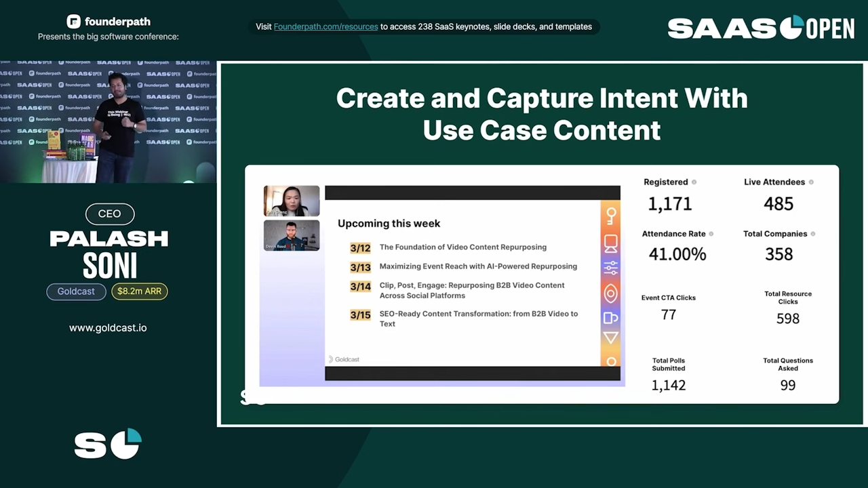Select the female speaker's video thumbnail
The height and width of the screenshot is (488, 868).
pos(292,201)
